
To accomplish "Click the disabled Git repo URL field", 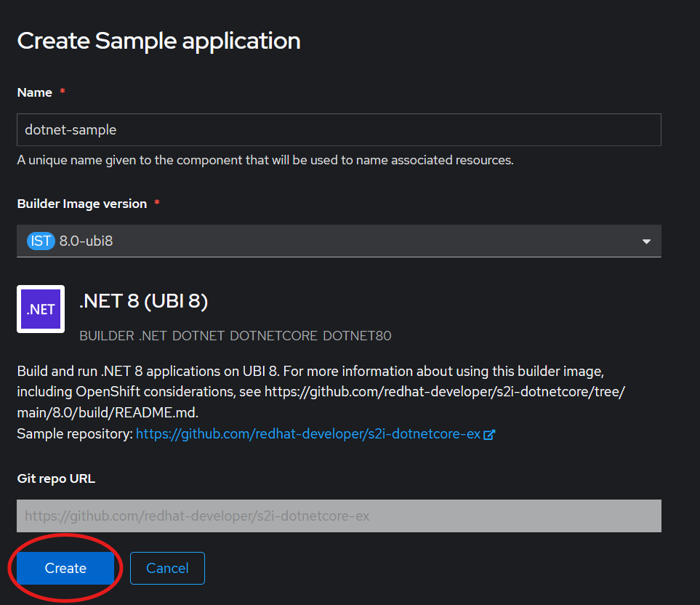I will 339,516.
